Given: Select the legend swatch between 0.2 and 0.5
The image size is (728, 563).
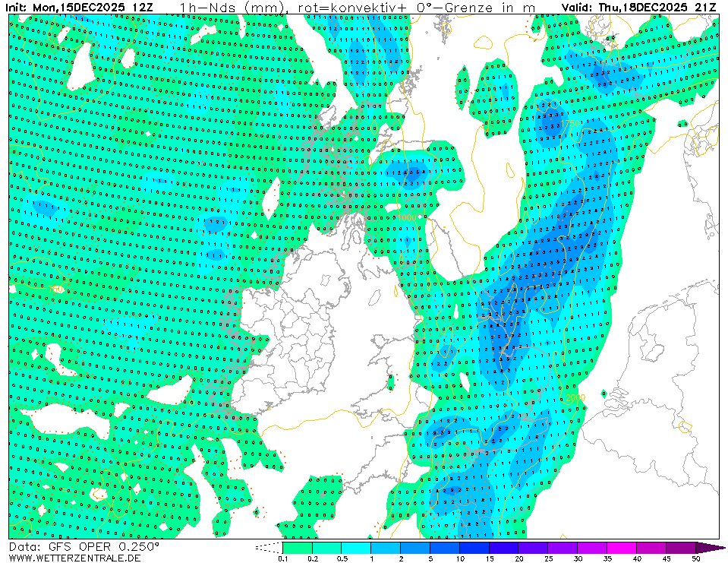Looking at the screenshot, I should tap(326, 547).
